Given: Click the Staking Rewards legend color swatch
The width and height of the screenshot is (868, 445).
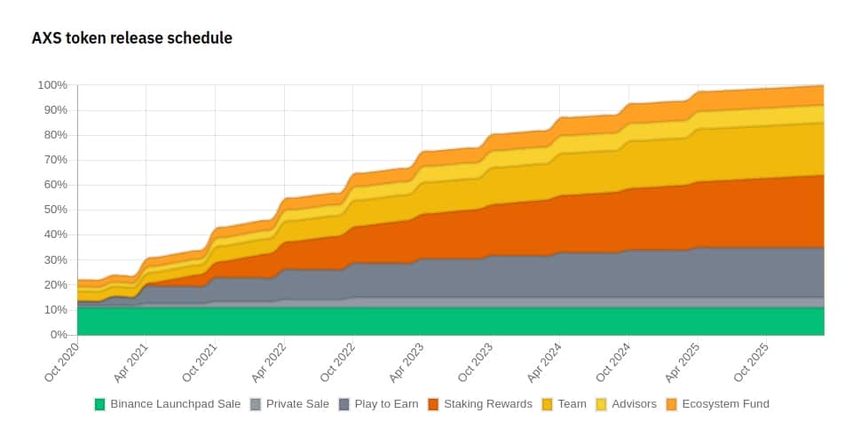Looking at the screenshot, I should (x=433, y=404).
